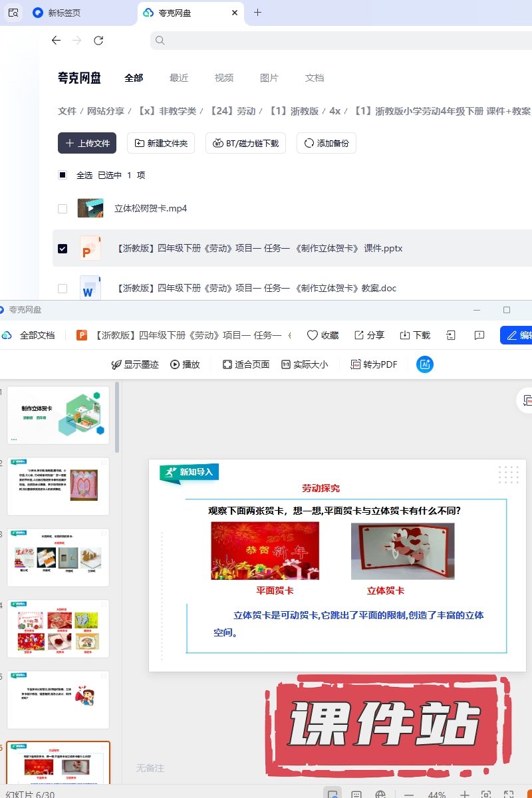Select 适合页面 fit page view

246,364
